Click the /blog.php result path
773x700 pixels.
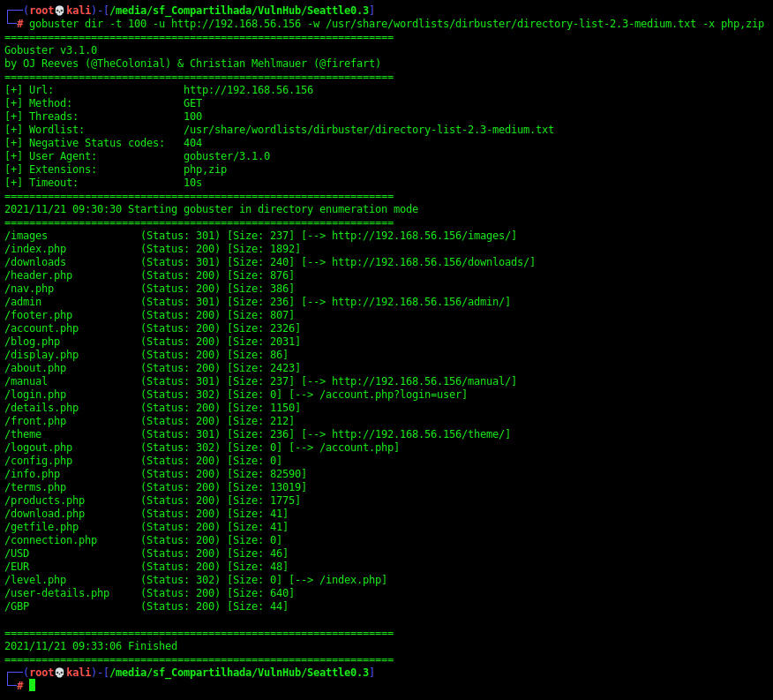pos(33,342)
